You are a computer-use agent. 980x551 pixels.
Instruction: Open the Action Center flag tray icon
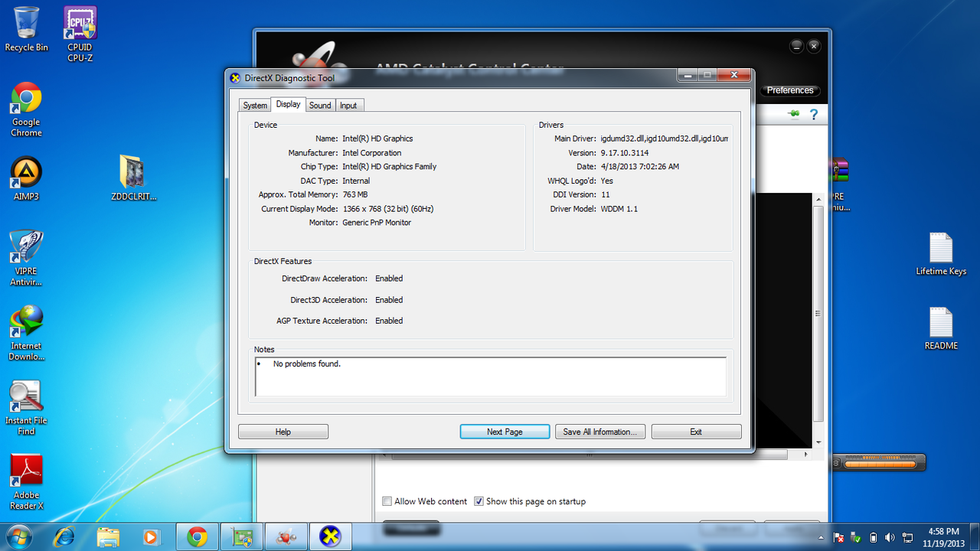(839, 537)
